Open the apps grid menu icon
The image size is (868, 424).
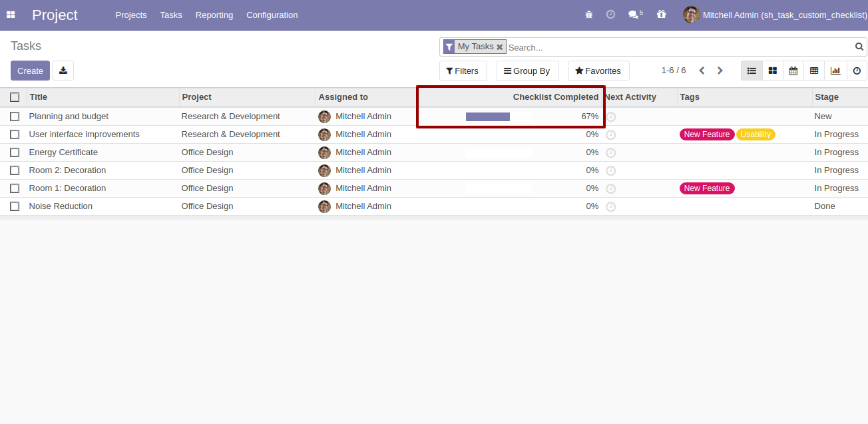[11, 15]
